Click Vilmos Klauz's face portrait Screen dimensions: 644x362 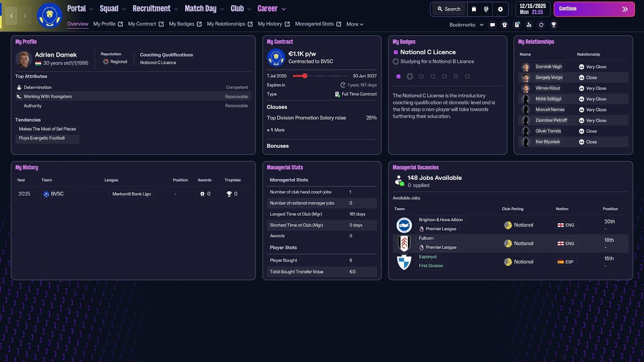click(x=526, y=88)
